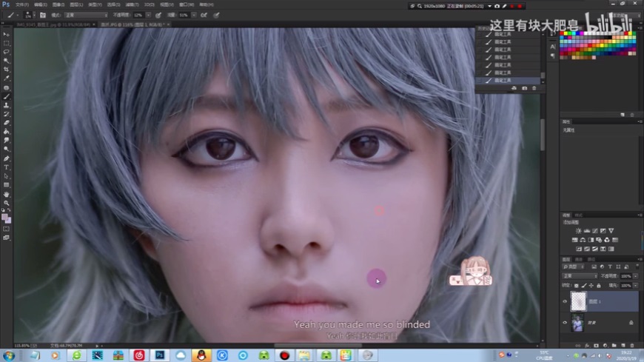Open the tool preset picker arrow

[18, 16]
